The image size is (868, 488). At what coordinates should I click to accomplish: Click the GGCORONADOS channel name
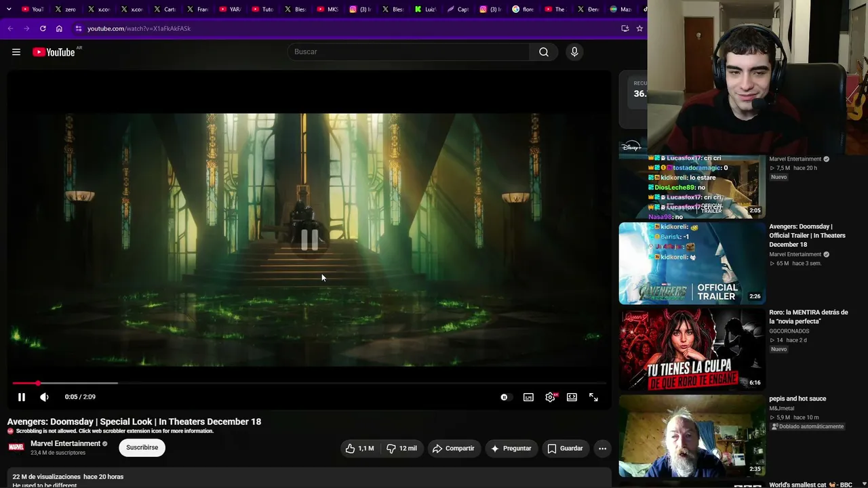[789, 331]
